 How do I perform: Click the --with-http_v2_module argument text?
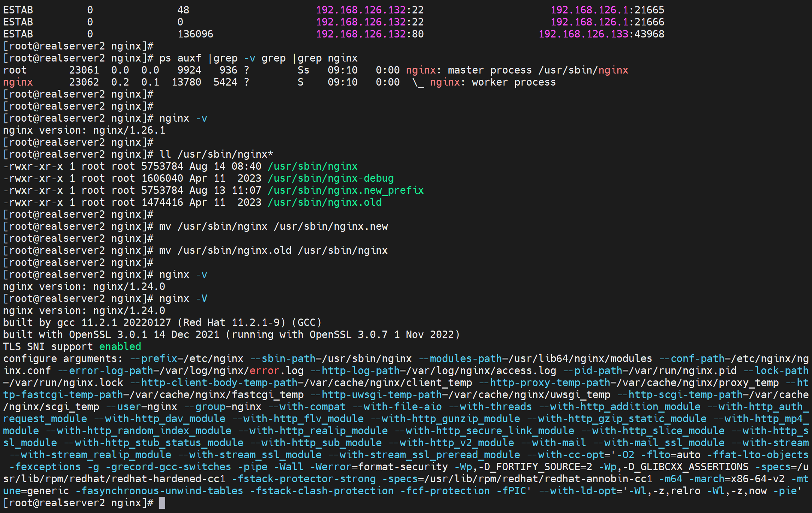point(451,443)
